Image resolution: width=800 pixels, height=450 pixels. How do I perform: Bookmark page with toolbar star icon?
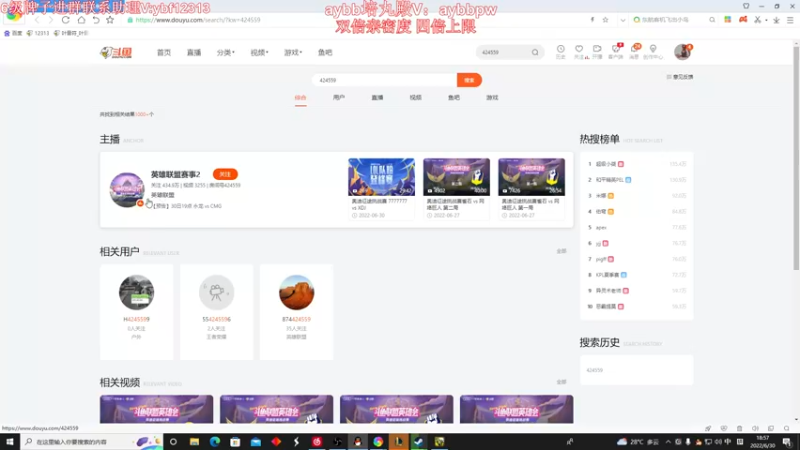110,20
